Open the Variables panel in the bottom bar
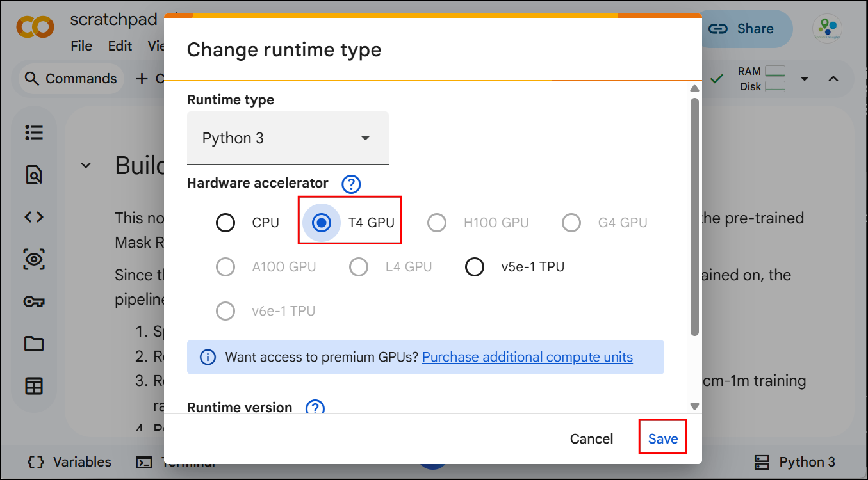The image size is (868, 480). (x=70, y=462)
